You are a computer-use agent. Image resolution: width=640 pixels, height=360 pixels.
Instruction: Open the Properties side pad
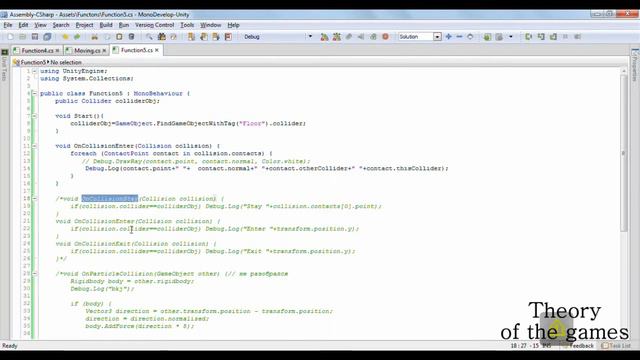click(635, 65)
